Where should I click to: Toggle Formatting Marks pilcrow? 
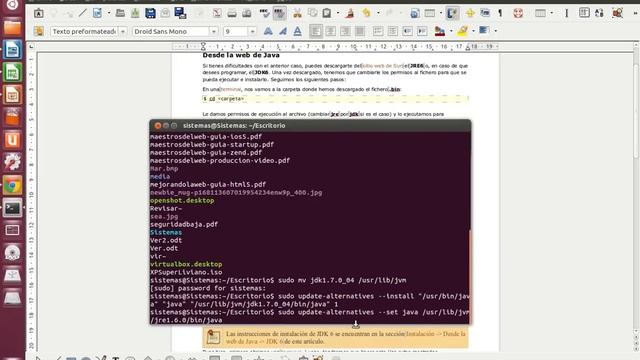point(500,13)
